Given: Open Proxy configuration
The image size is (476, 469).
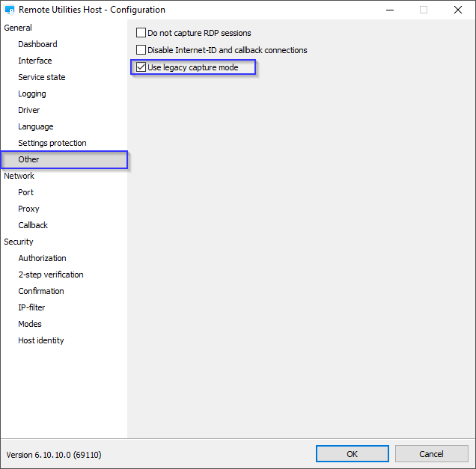Looking at the screenshot, I should [x=28, y=209].
